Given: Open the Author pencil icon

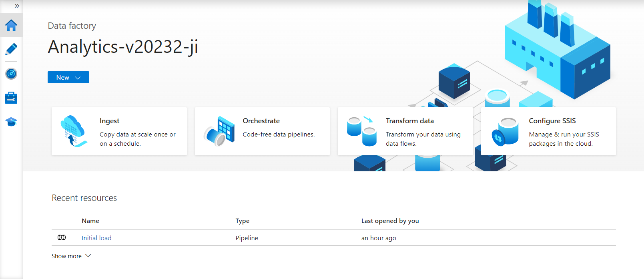Looking at the screenshot, I should (x=11, y=50).
